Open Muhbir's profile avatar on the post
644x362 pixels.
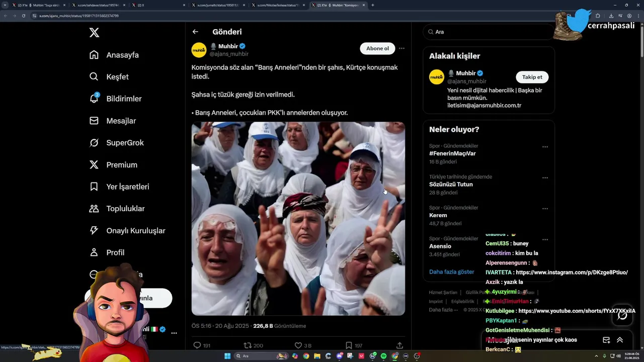199,50
